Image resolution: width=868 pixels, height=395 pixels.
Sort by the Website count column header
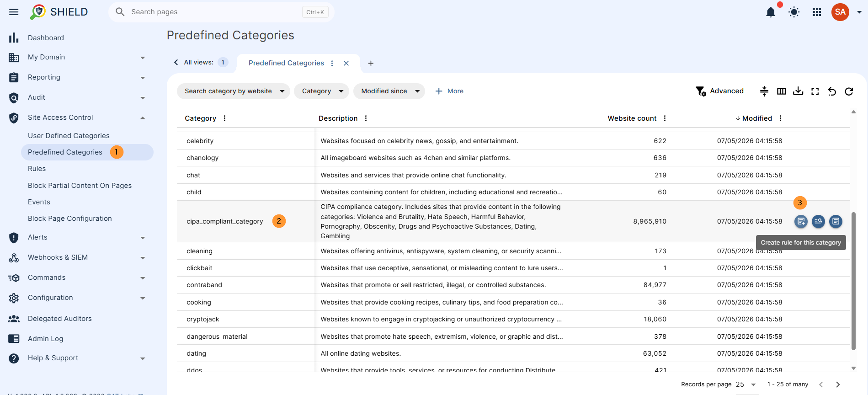[632, 118]
